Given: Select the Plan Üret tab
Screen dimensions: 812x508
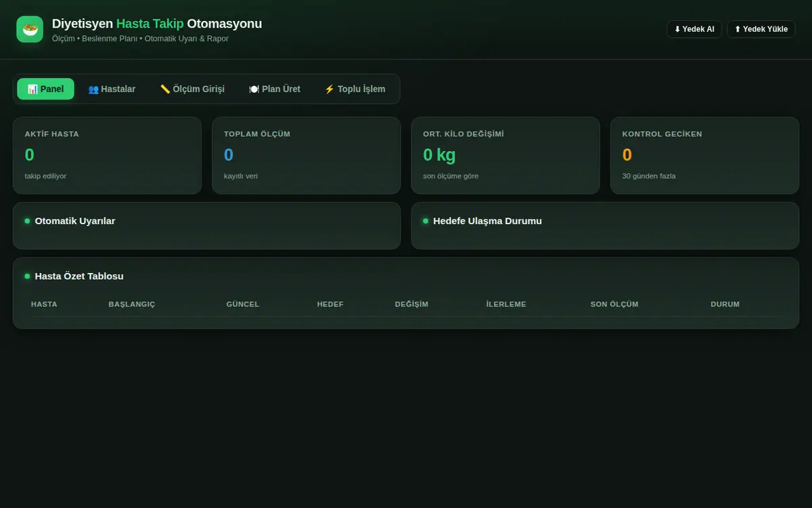Looking at the screenshot, I should tap(275, 89).
